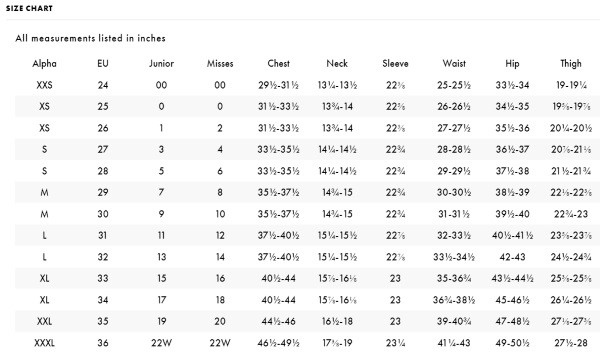
Task: Select the Alpha column header
Action: point(44,64)
